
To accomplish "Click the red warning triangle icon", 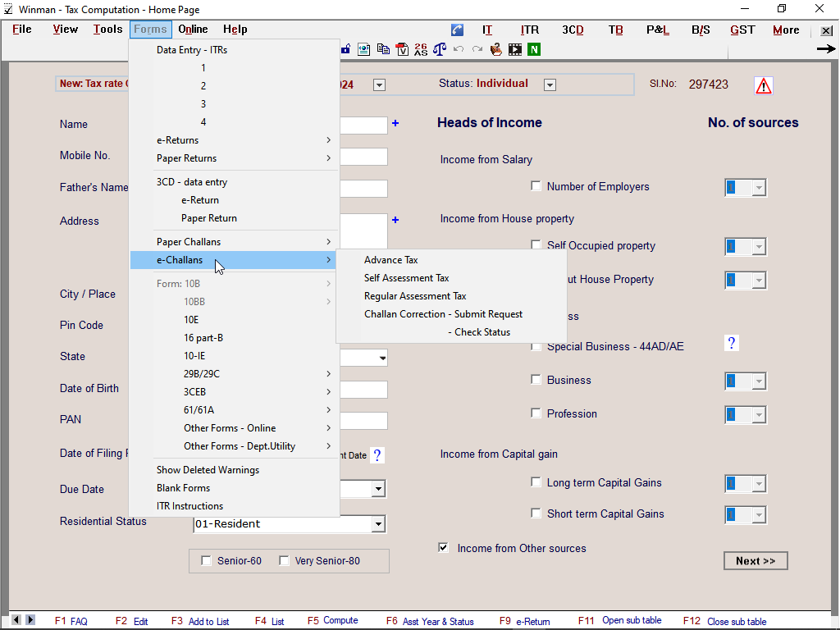I will (x=764, y=85).
